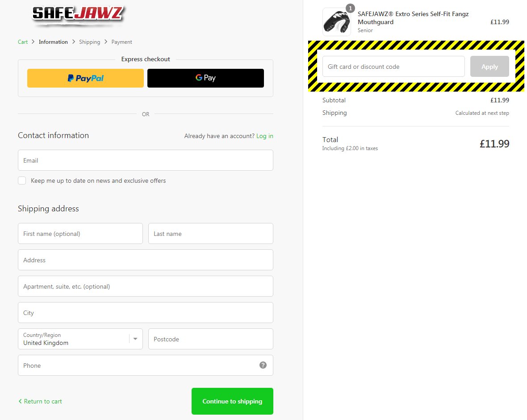527x420 pixels.
Task: Select the Shipping breadcrumb step
Action: [x=89, y=42]
